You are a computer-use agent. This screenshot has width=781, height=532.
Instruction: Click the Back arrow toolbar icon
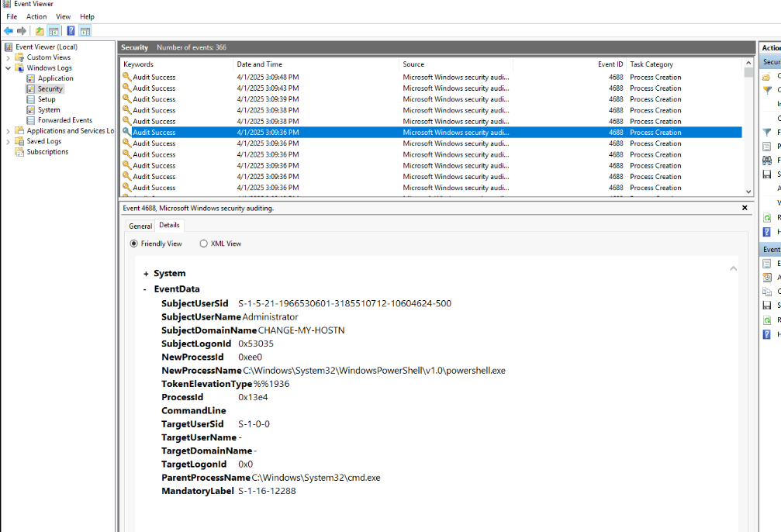tap(9, 31)
